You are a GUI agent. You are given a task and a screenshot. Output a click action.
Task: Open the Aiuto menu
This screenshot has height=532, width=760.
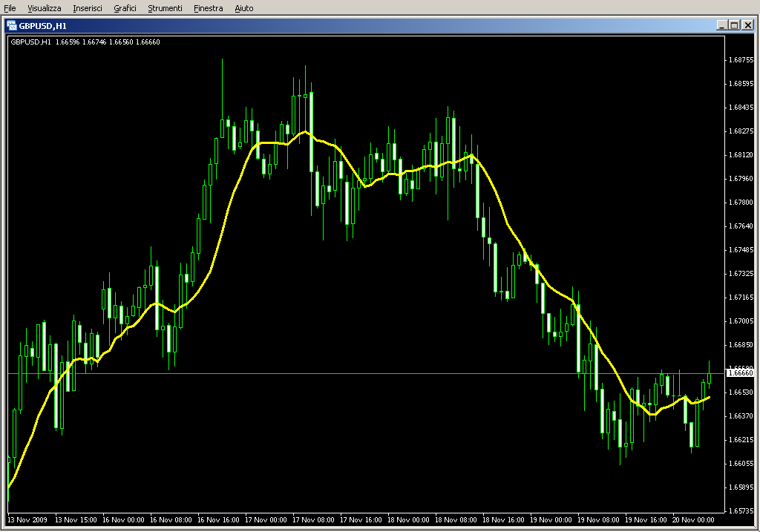(243, 8)
